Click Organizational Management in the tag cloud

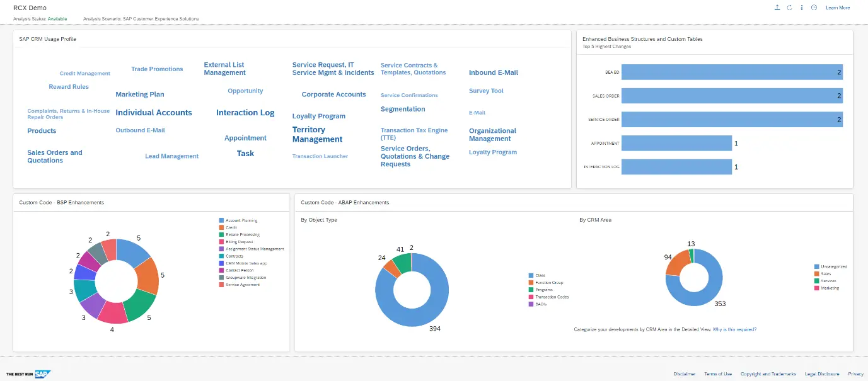pos(492,135)
